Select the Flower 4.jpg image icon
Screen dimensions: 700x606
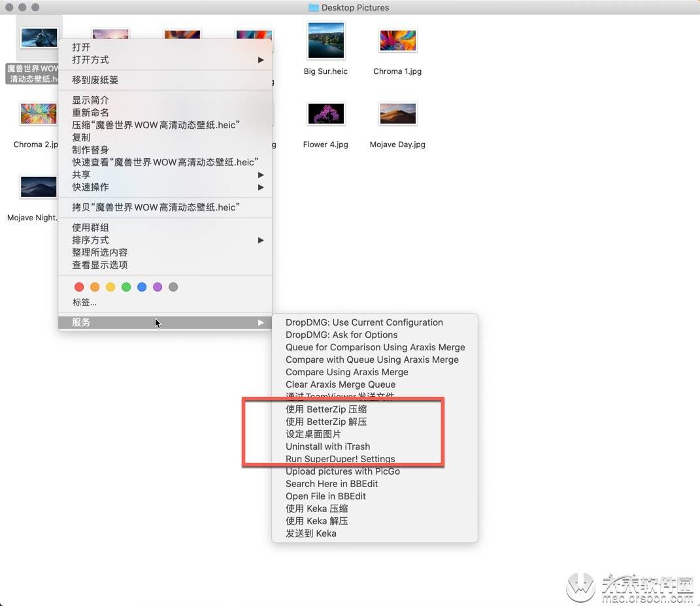pos(325,114)
